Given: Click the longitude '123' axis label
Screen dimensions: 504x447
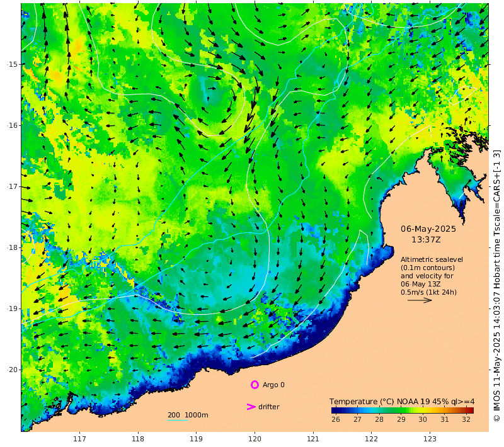Looking at the screenshot, I should 430,439.
